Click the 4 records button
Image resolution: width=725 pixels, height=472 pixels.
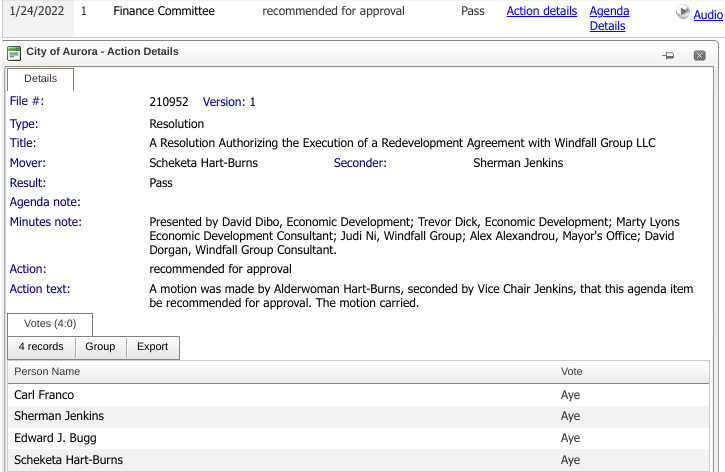coord(41,347)
